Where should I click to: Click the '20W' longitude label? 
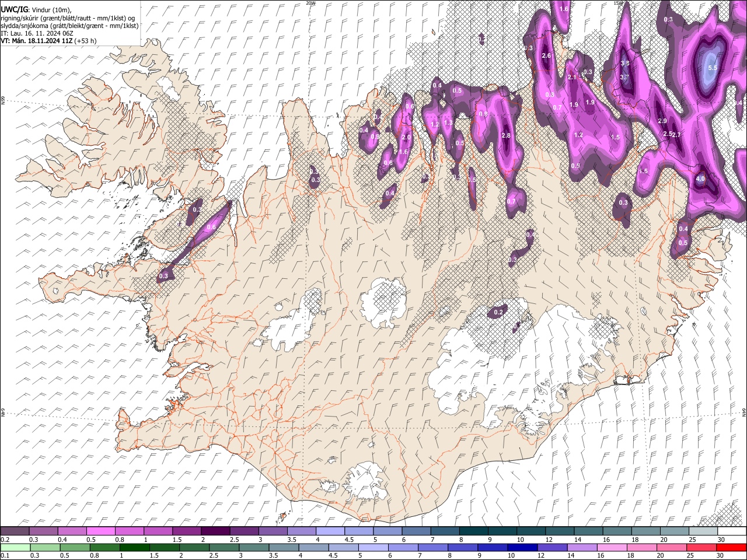pos(310,3)
